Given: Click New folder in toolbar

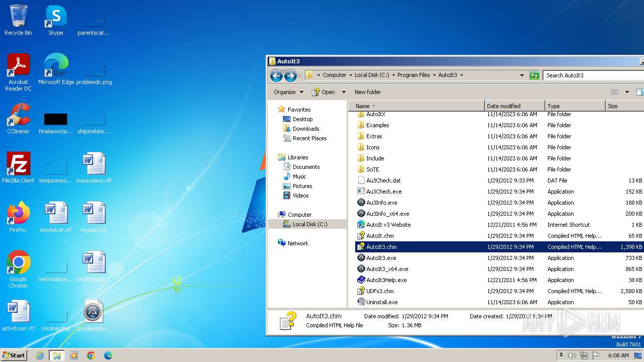Looking at the screenshot, I should point(368,92).
